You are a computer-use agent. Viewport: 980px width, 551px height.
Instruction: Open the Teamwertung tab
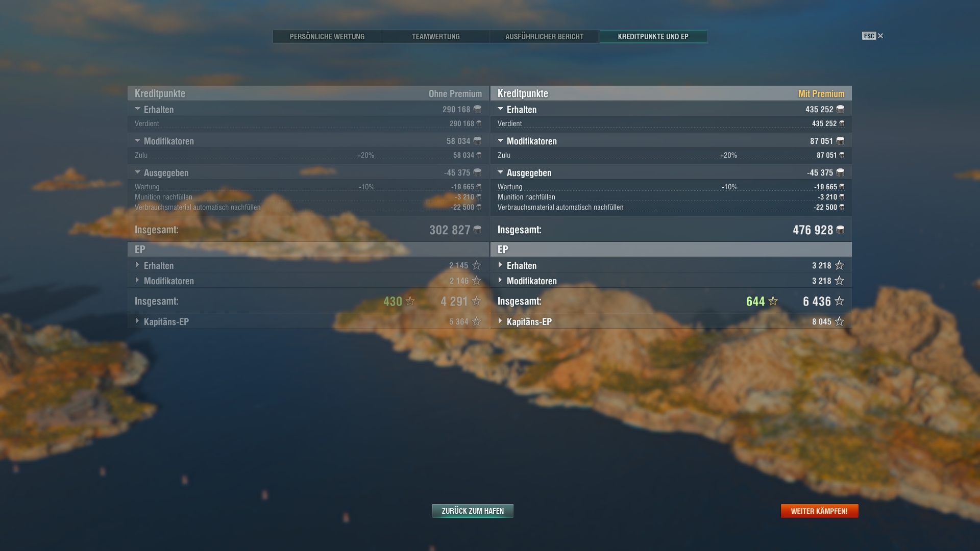(435, 37)
